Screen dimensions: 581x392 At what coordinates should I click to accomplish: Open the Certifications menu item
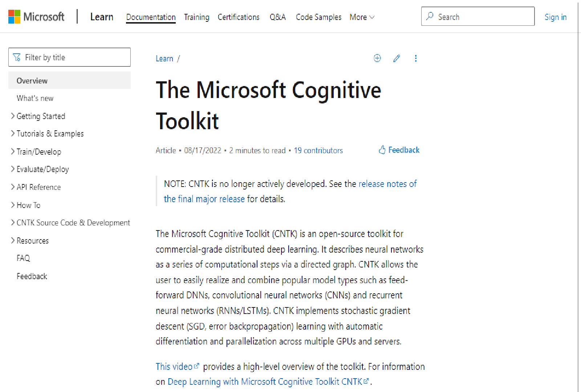coord(239,17)
